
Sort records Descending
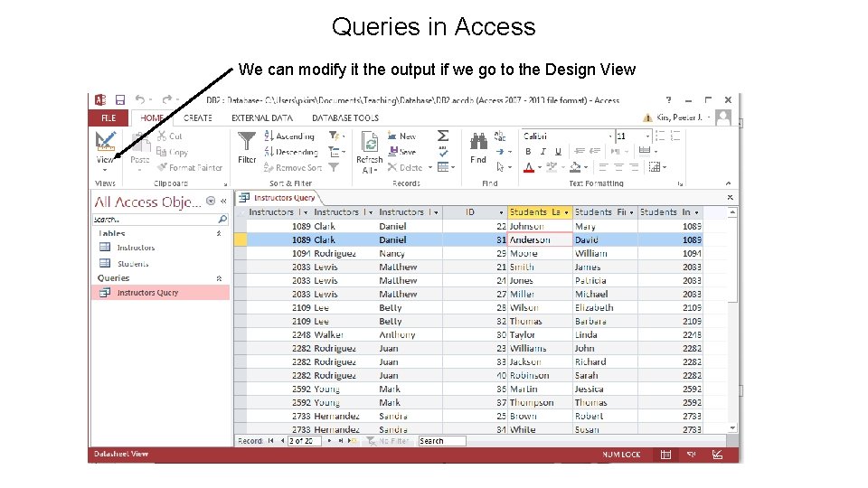(x=291, y=152)
